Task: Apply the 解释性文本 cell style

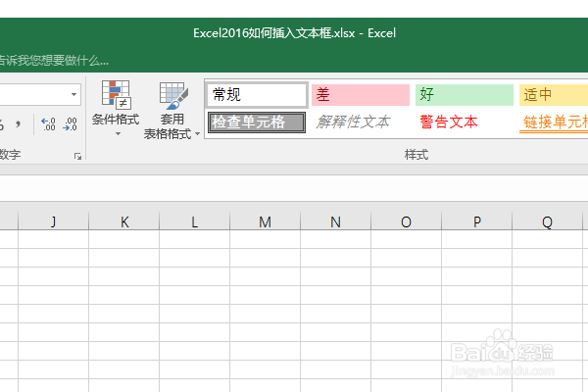Action: point(361,122)
